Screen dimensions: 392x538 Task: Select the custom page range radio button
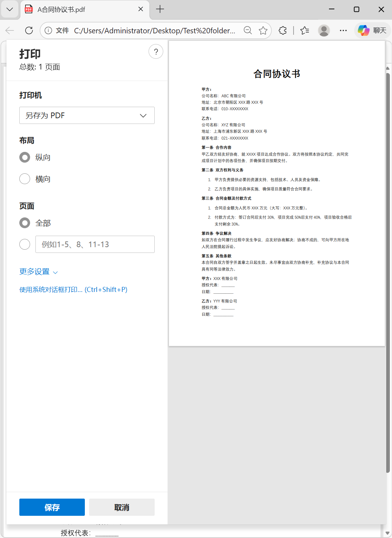24,244
